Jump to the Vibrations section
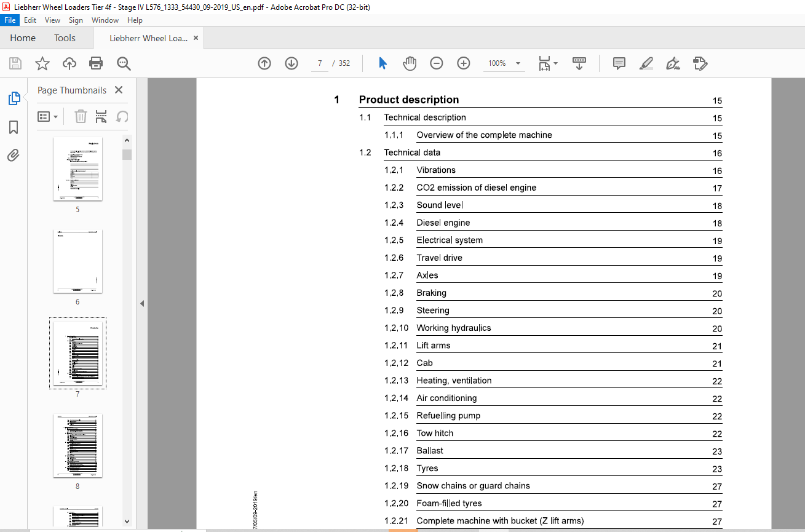 point(436,170)
